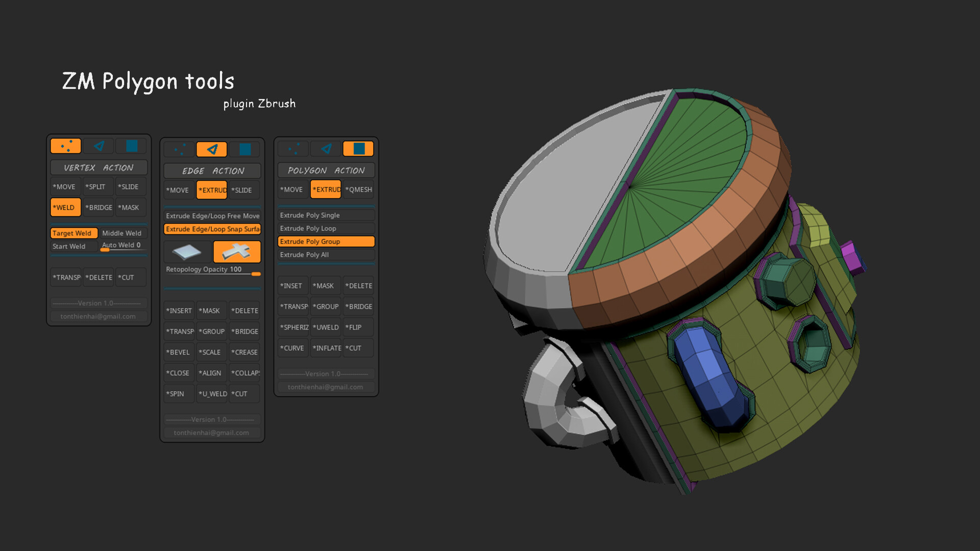
Task: Toggle Middle Weld option
Action: click(122, 233)
